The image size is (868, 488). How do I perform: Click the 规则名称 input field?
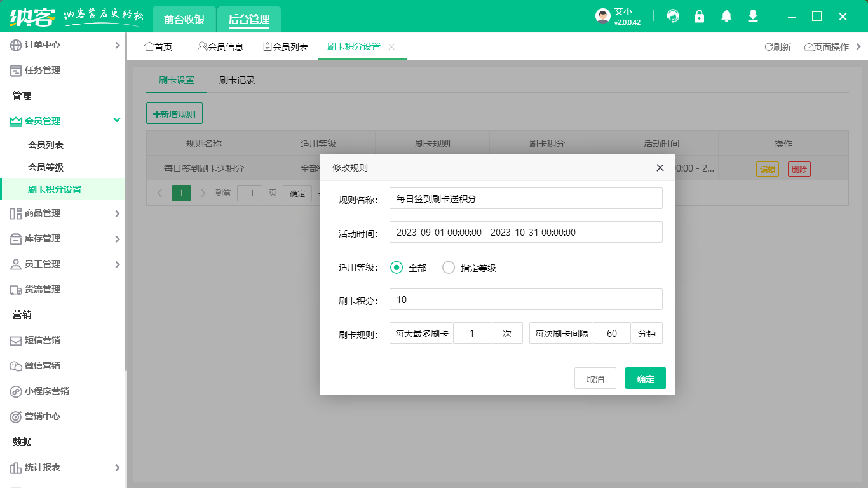click(x=526, y=198)
